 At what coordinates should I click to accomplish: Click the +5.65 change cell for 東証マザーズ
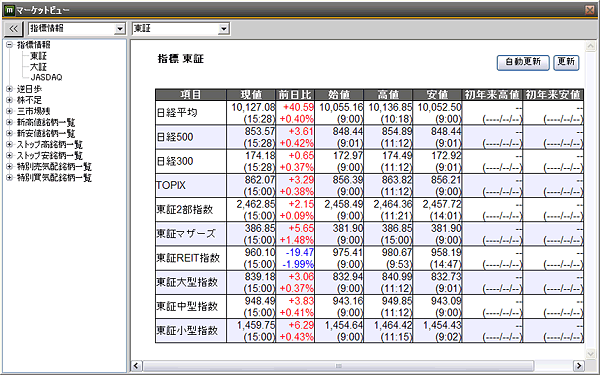[x=301, y=228]
